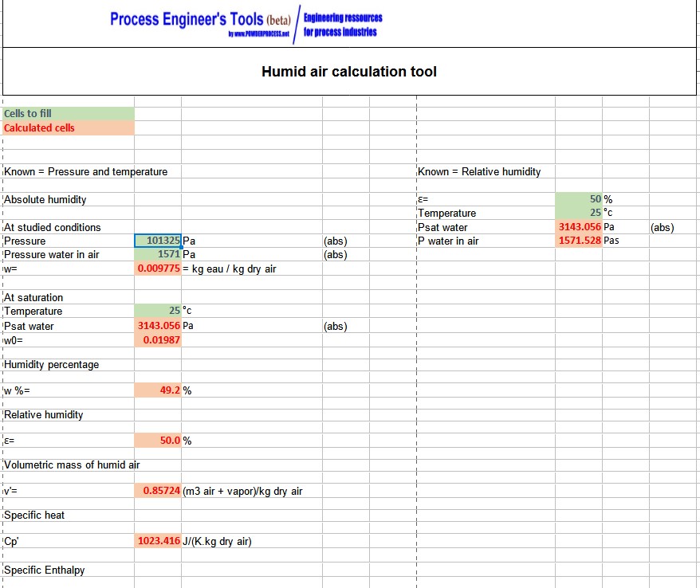Select the Pressure cell containing 101325

[x=159, y=240]
